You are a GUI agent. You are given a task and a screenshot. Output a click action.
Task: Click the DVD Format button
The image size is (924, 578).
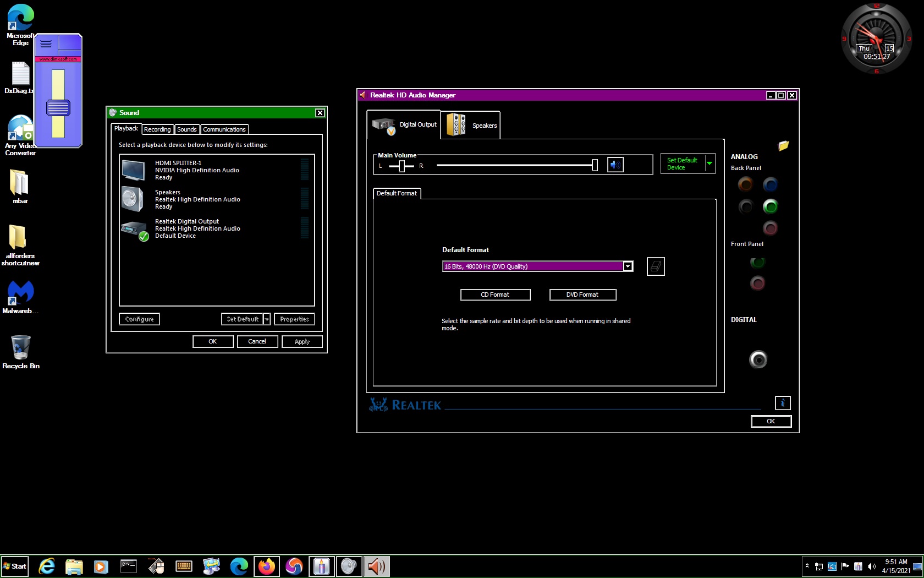[x=582, y=295]
